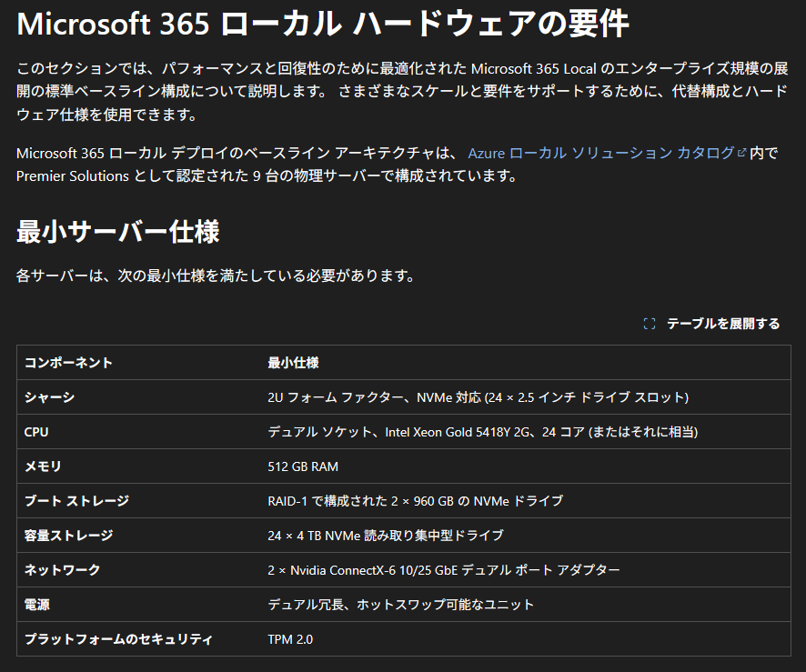806x672 pixels.
Task: Open the Azure ローカル ソリューション カタログ link
Action: click(607, 153)
